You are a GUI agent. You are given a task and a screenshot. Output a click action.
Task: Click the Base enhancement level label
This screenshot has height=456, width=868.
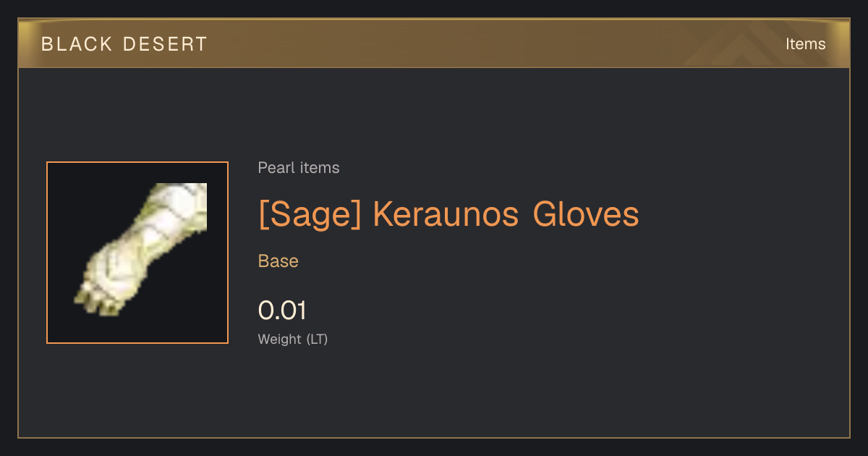[278, 261]
